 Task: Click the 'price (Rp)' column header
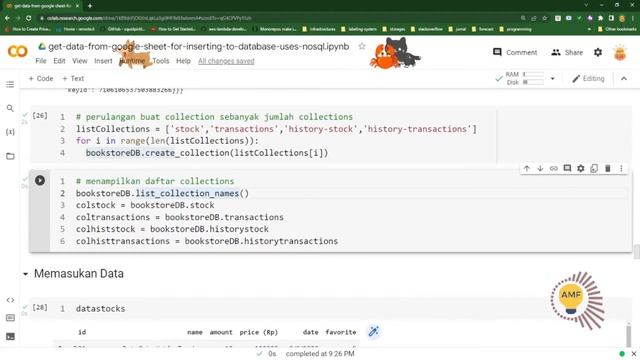pos(258,332)
